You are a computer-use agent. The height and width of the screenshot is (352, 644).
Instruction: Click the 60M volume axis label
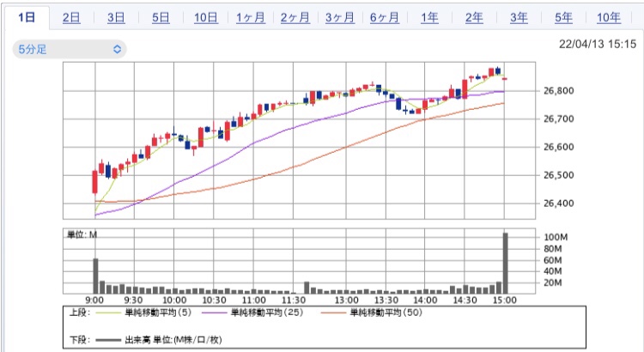[x=553, y=260]
